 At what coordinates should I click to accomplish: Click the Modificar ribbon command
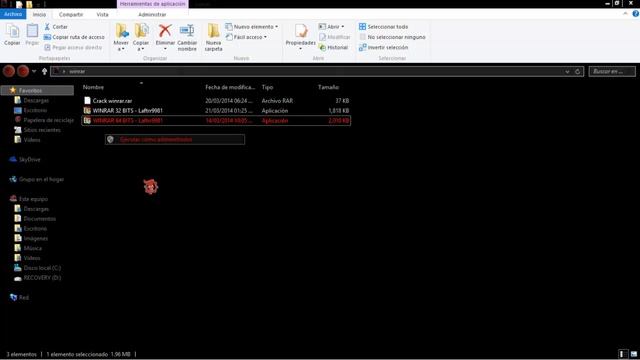click(x=334, y=37)
